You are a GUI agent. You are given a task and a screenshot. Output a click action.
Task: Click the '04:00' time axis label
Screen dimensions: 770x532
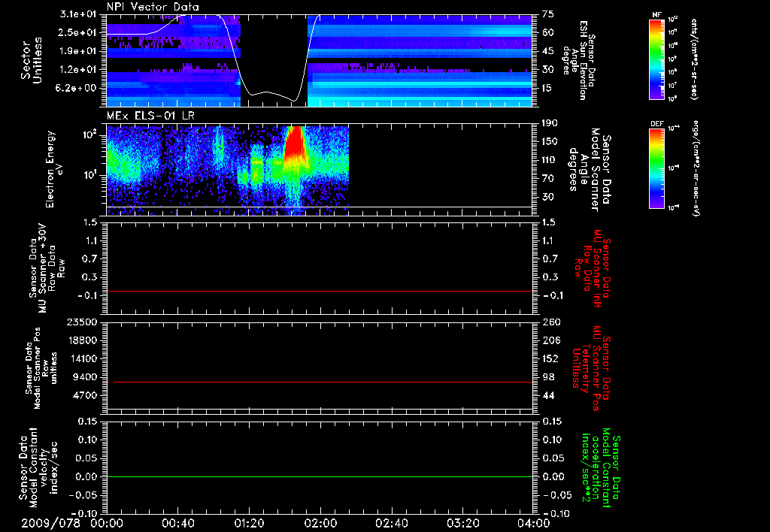[x=533, y=523]
